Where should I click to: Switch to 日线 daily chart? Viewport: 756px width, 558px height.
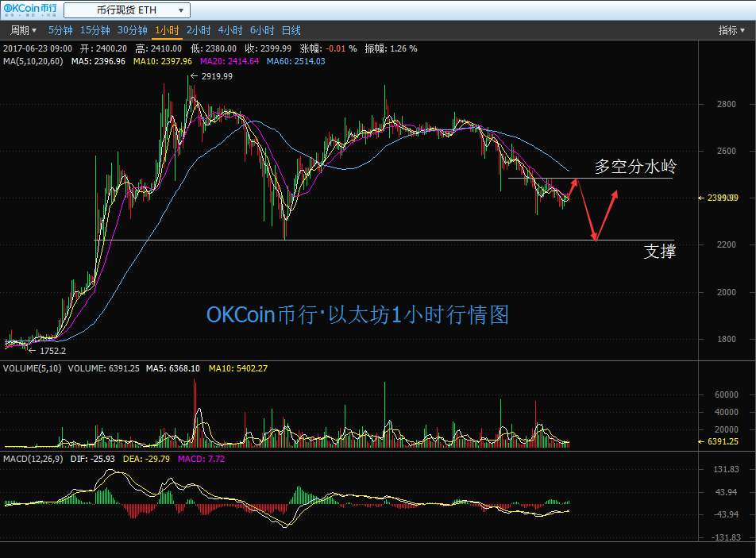click(x=291, y=30)
